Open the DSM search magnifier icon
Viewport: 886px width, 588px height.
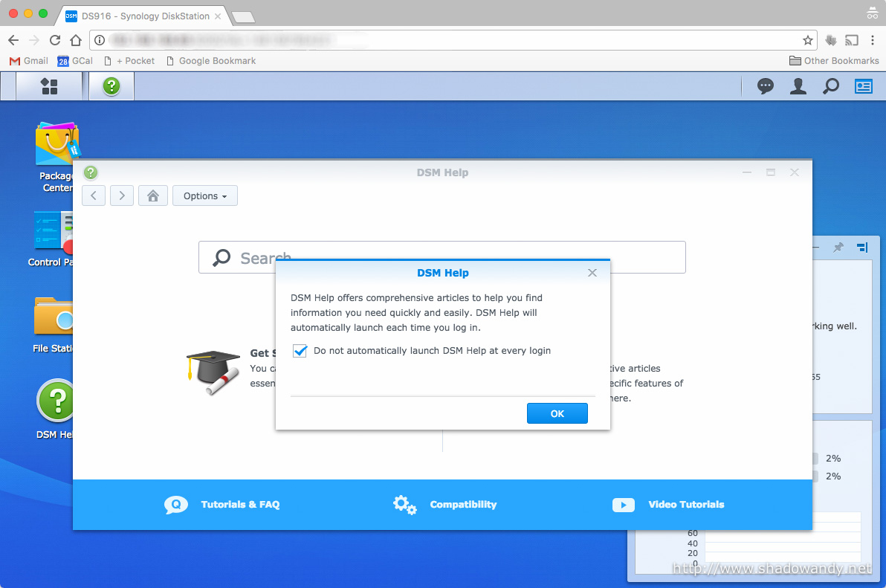click(831, 86)
